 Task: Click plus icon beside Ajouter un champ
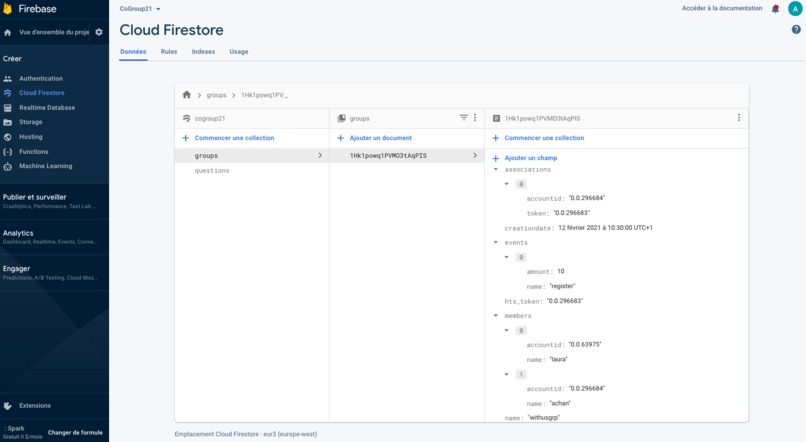tap(496, 158)
